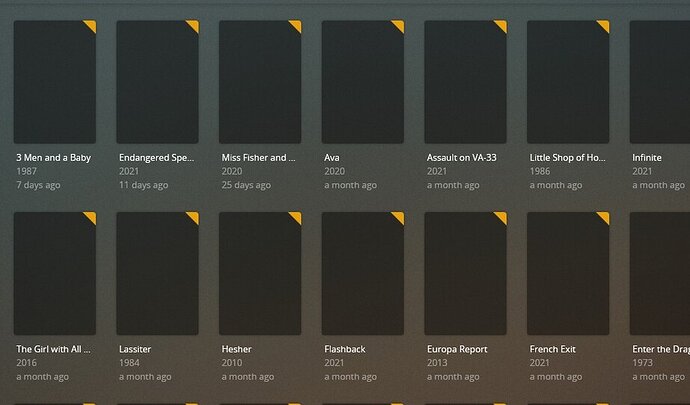This screenshot has width=690, height=405.
Task: Open the Assault on VA-33 poster
Action: tap(466, 82)
